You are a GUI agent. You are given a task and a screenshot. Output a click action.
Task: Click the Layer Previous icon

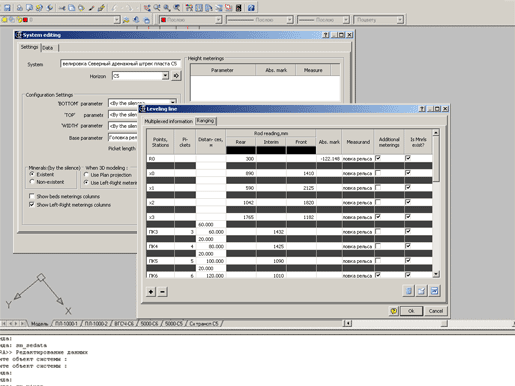point(136,20)
